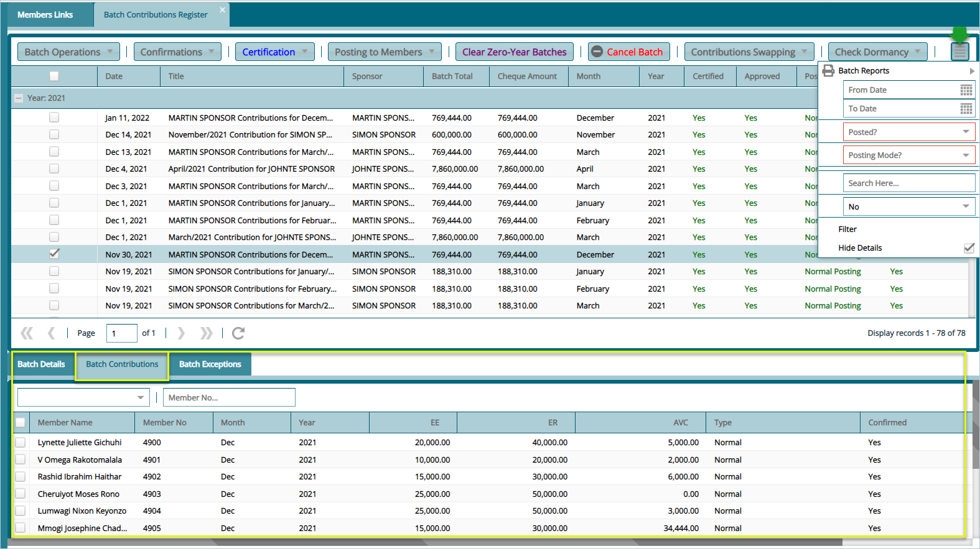Collapse the Year: 2021 group

pos(19,98)
